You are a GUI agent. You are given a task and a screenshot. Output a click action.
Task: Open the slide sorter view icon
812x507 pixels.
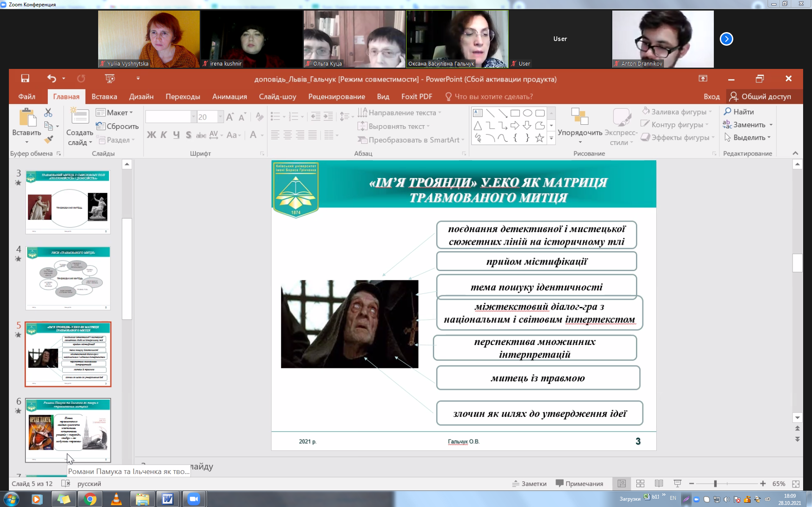coord(640,483)
